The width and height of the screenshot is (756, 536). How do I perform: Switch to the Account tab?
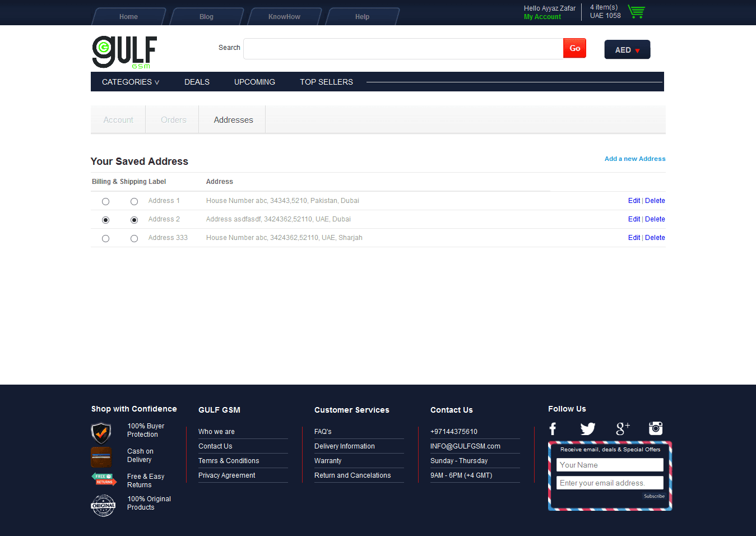pyautogui.click(x=118, y=119)
